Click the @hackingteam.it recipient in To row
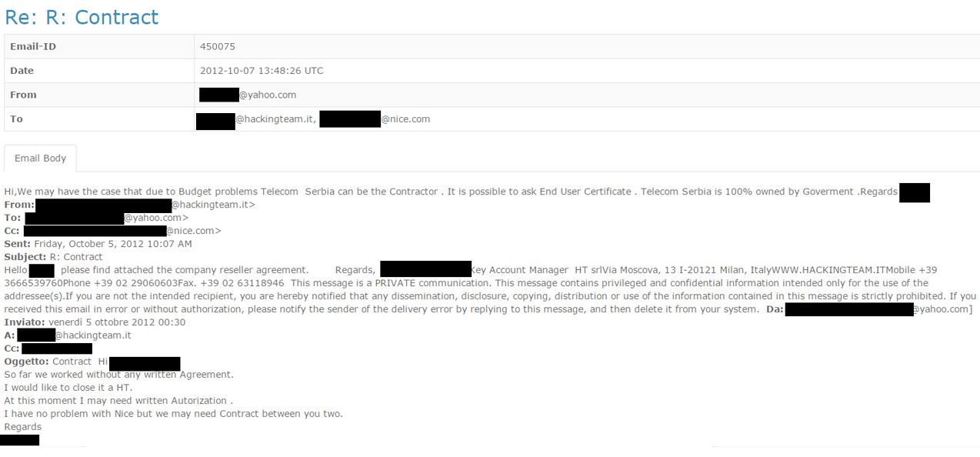Image resolution: width=980 pixels, height=457 pixels. click(x=255, y=119)
